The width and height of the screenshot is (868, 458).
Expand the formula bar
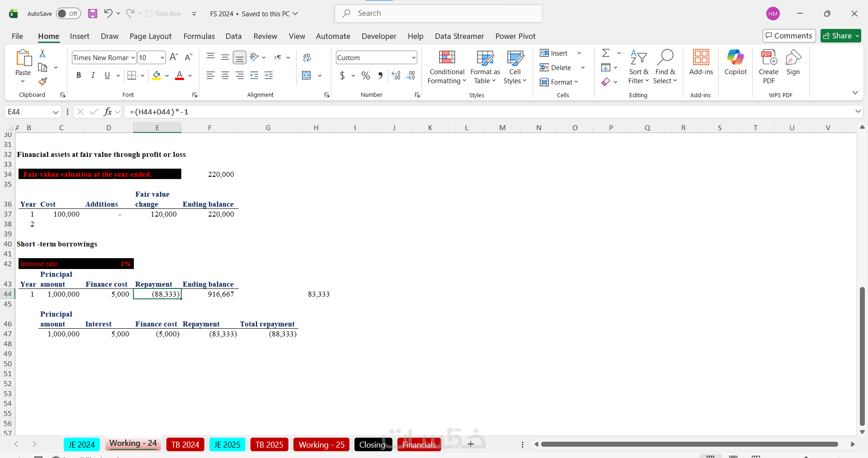[858, 111]
